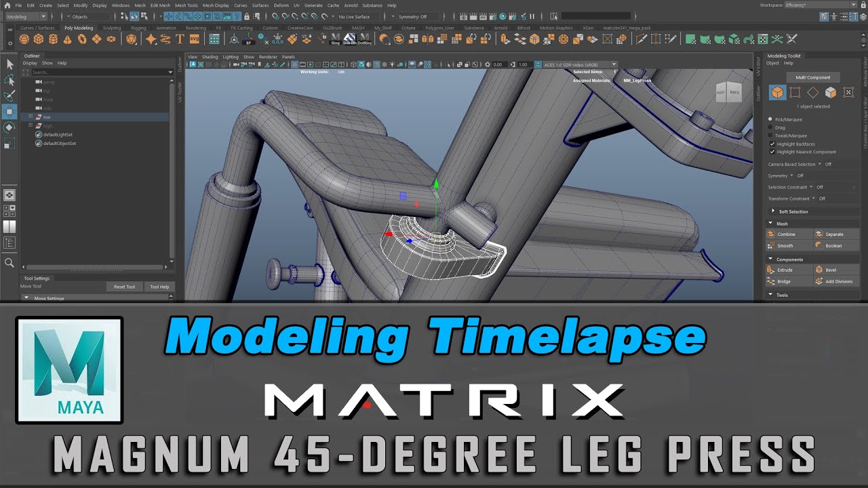
Task: Switch to the Sculpting shelf tab
Action: 112,28
